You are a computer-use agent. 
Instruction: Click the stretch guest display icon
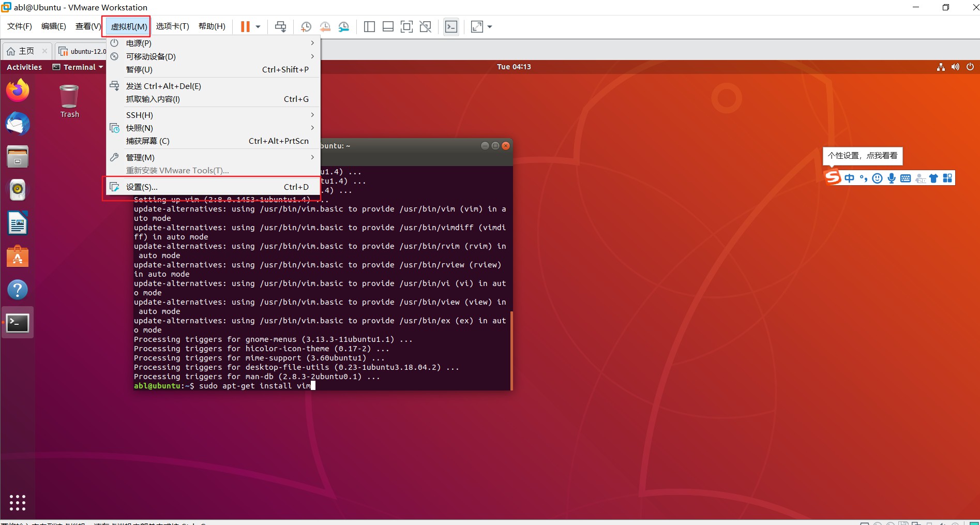coord(477,27)
